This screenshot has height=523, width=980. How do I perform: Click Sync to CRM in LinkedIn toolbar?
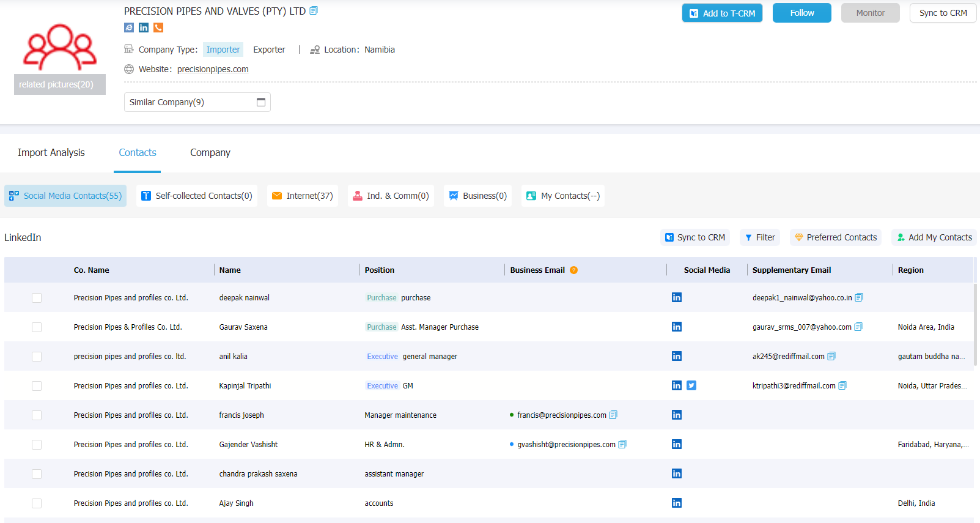tap(695, 237)
